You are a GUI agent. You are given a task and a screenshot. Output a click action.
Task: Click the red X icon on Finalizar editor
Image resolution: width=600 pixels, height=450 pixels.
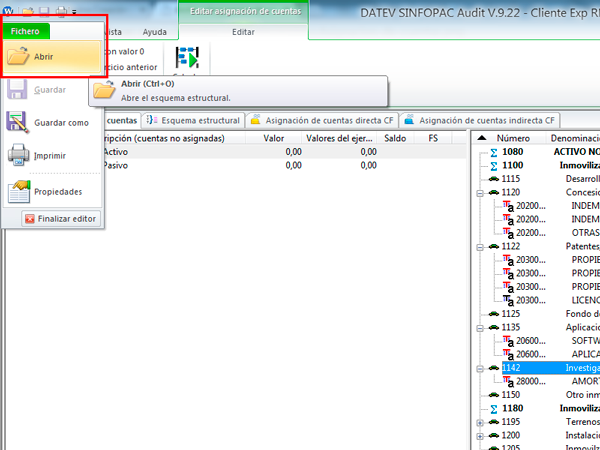pos(29,218)
